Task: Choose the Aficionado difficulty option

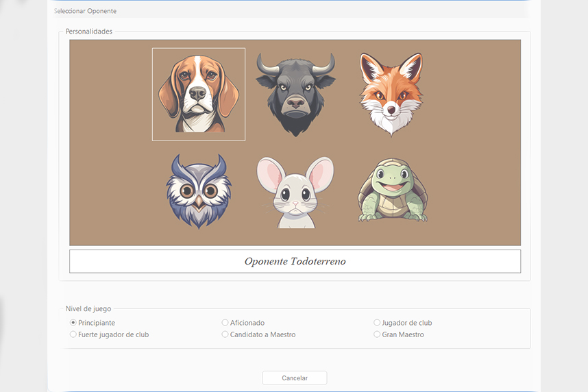Action: (x=225, y=323)
